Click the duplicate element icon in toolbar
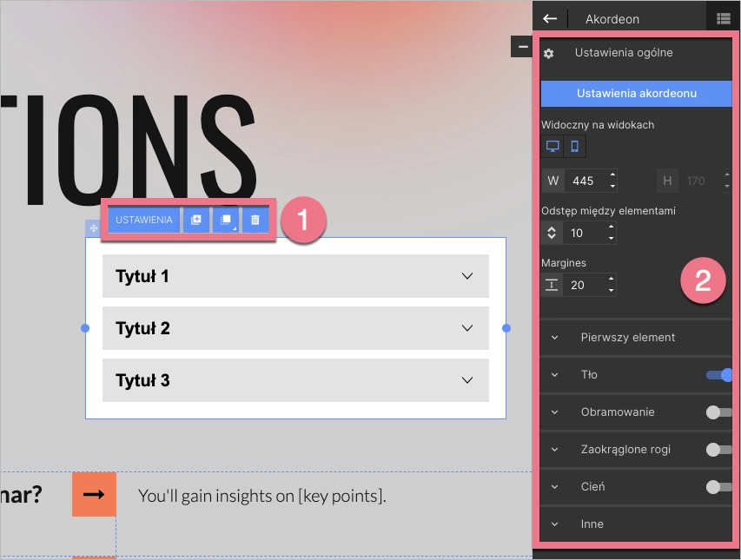 [196, 221]
